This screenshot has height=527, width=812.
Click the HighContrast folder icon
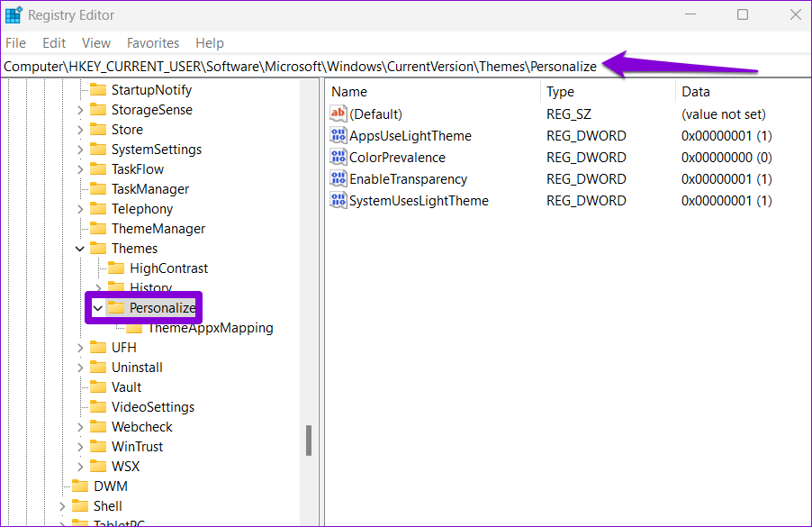[116, 268]
